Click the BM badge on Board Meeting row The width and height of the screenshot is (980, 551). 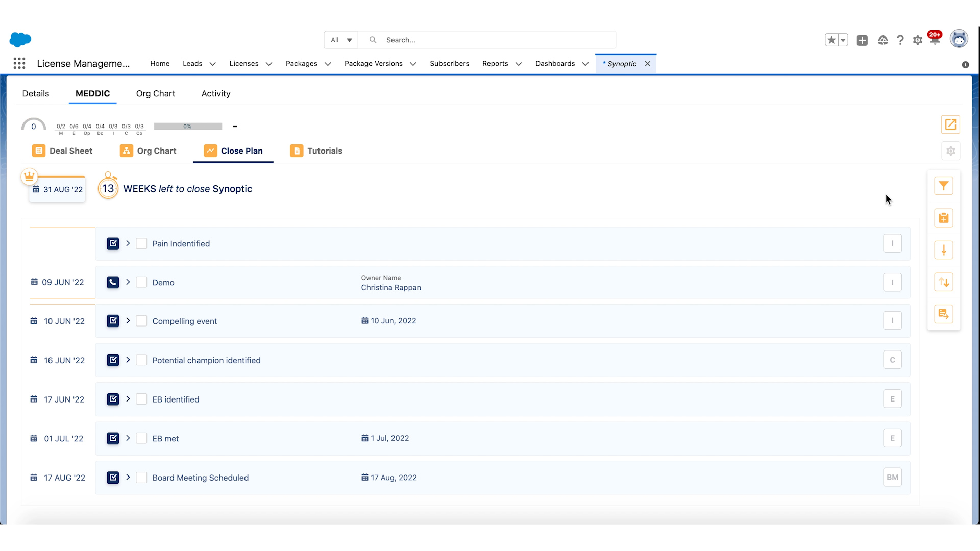tap(892, 478)
